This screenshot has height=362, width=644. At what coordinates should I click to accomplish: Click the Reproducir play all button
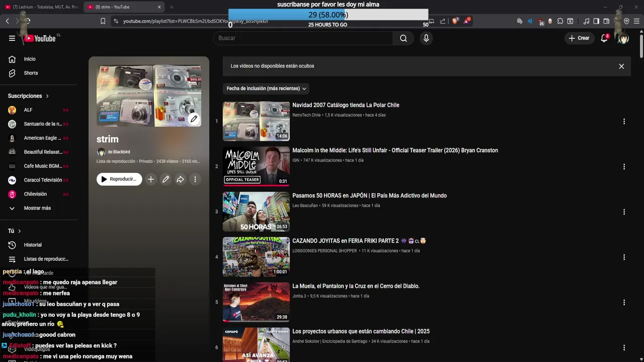coord(119,179)
